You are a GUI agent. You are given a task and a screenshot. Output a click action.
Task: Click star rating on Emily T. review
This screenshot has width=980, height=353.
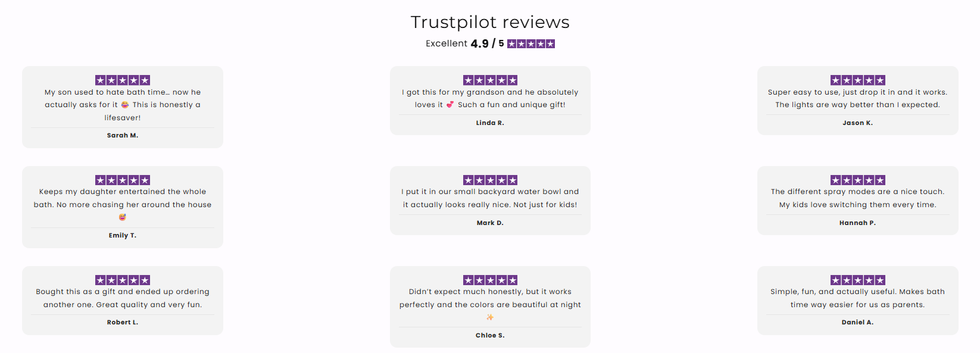[123, 180]
